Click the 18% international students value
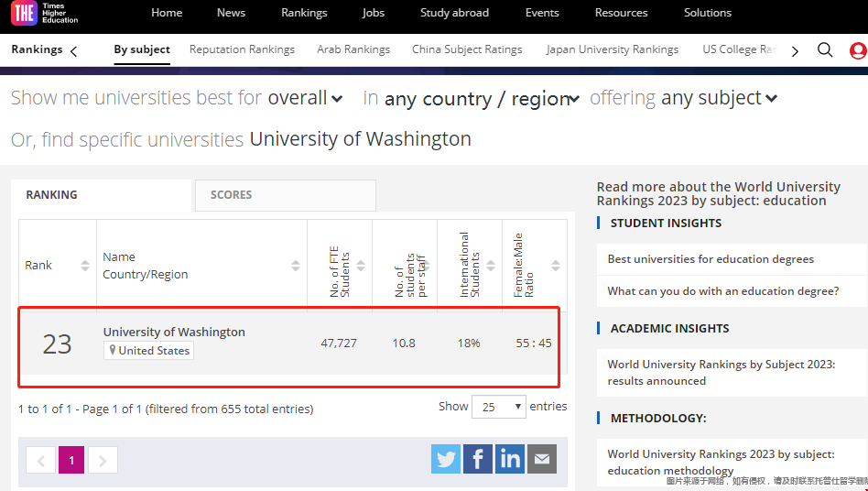 pos(468,344)
